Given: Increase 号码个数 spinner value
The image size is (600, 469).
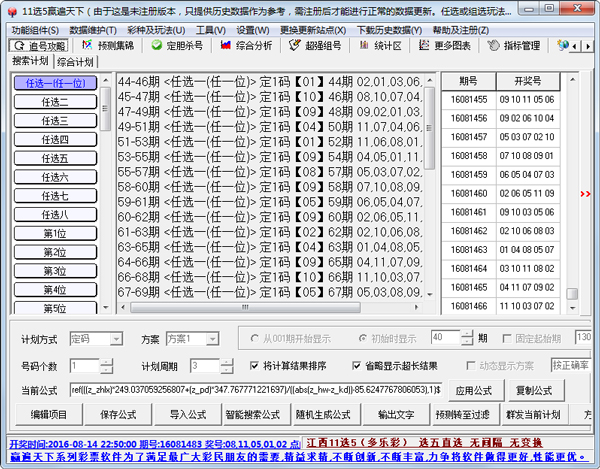Looking at the screenshot, I should point(107,362).
